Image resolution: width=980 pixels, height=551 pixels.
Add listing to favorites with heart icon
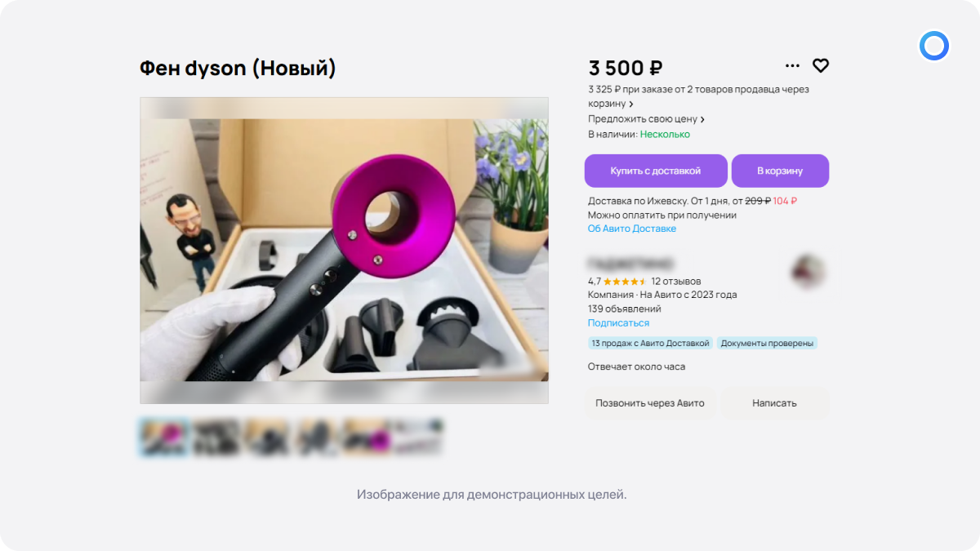point(820,66)
